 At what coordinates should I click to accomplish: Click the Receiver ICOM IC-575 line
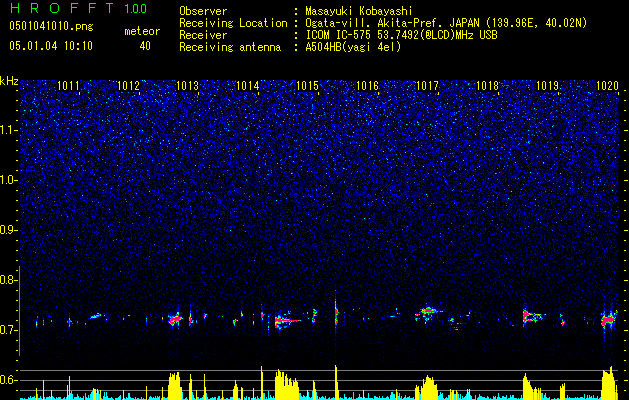point(401,35)
